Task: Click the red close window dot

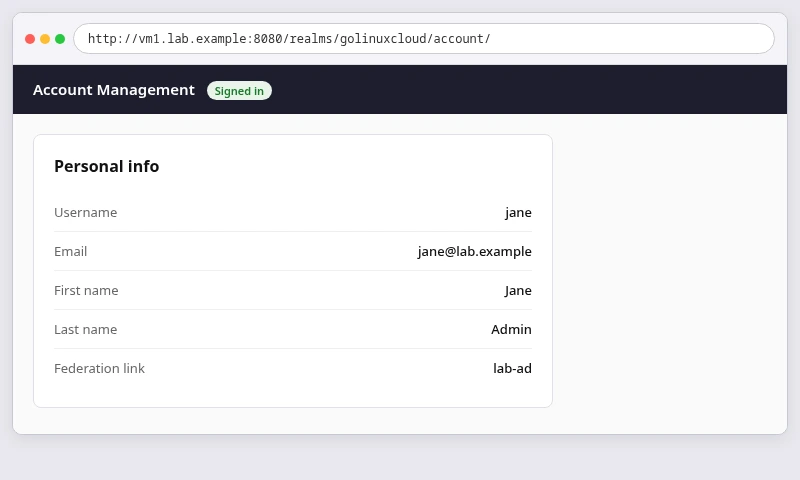Action: click(30, 39)
